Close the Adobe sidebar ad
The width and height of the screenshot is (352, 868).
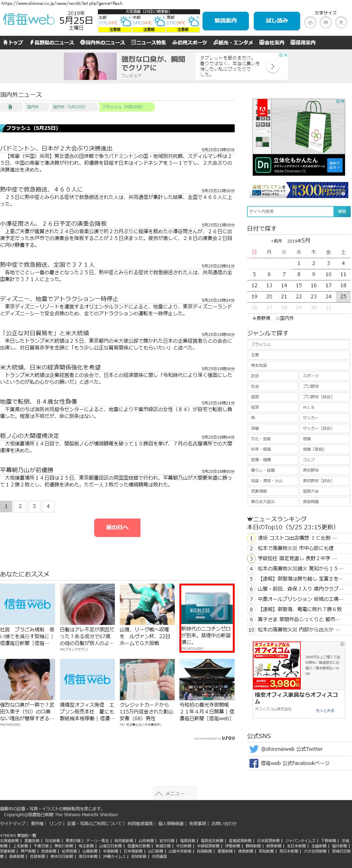click(342, 101)
